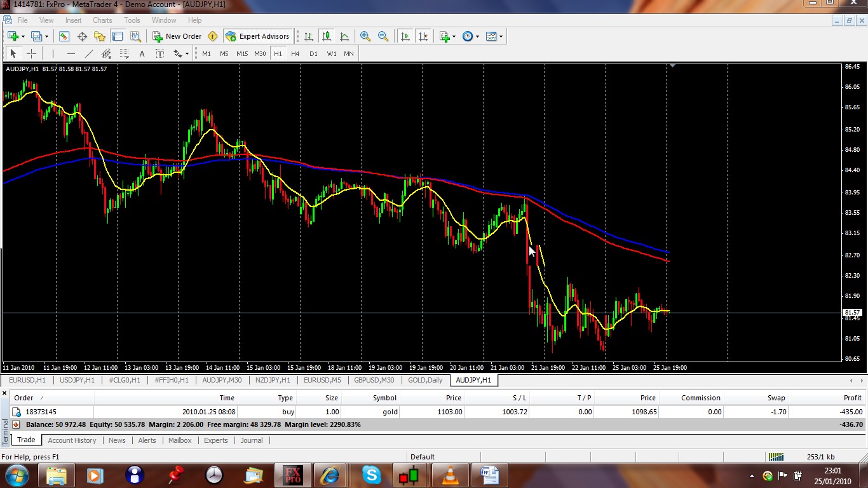Image resolution: width=868 pixels, height=488 pixels.
Task: Zoom out on the chart
Action: [x=383, y=36]
